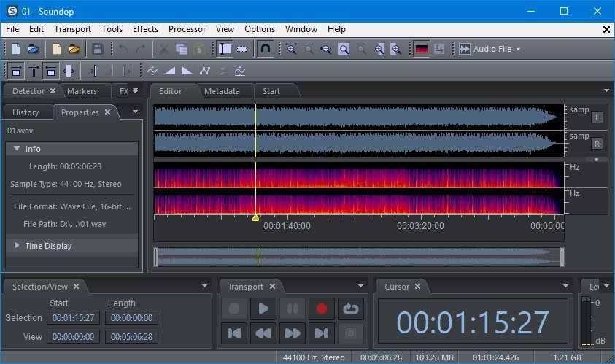The width and height of the screenshot is (615, 364).
Task: Click the fade in icon
Action: click(170, 71)
